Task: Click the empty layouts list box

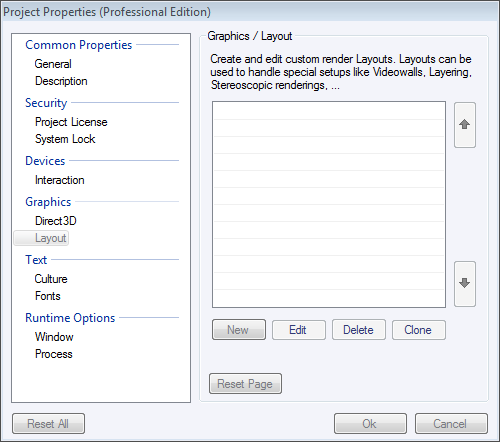Action: [x=329, y=204]
